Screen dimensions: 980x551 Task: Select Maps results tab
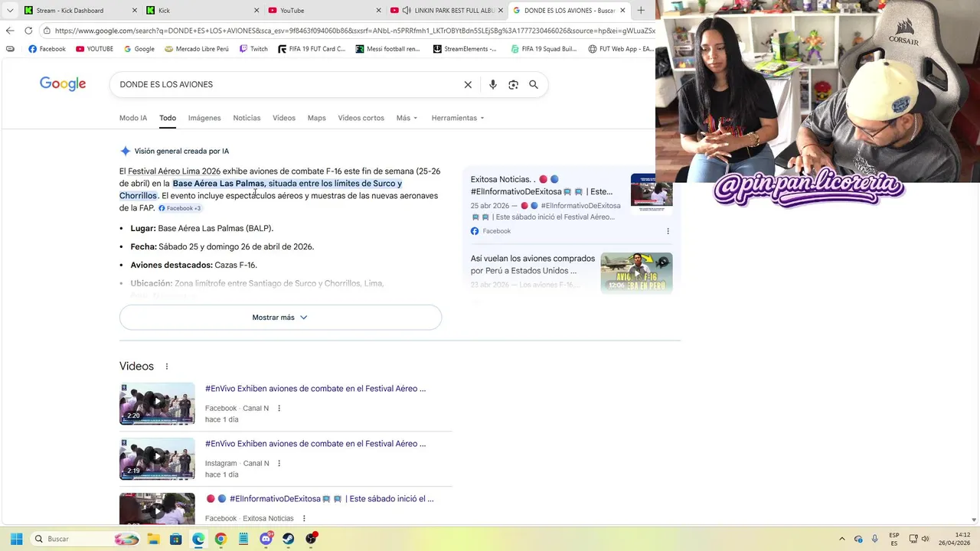click(316, 118)
